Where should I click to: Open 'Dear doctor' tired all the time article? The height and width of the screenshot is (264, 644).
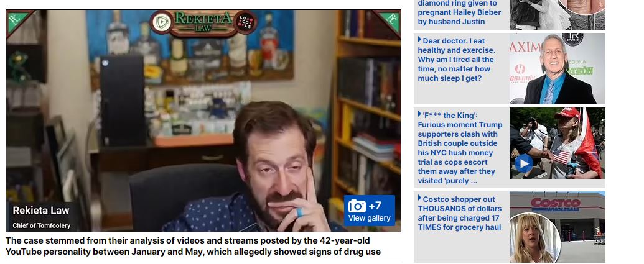click(x=457, y=60)
